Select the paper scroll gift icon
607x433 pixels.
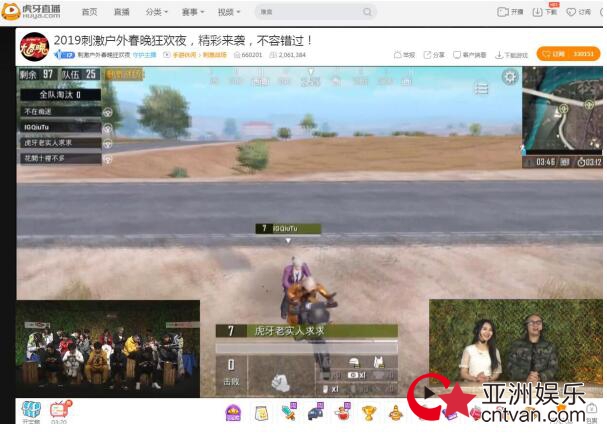click(x=262, y=413)
